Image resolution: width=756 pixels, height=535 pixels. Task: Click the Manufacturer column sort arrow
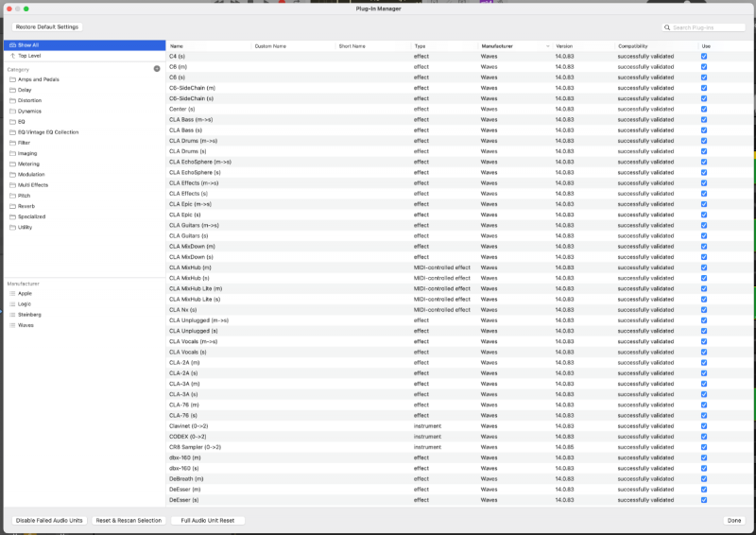548,46
